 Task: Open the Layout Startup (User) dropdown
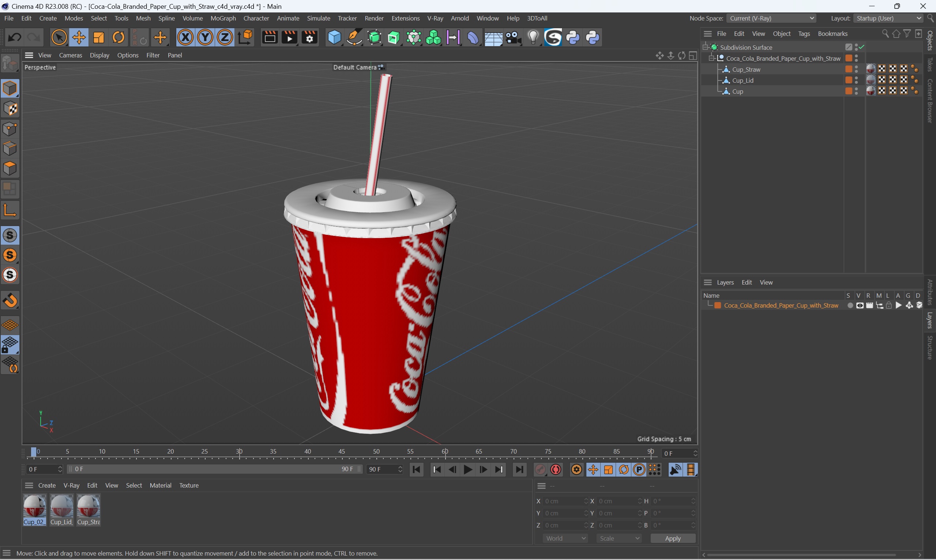point(888,18)
